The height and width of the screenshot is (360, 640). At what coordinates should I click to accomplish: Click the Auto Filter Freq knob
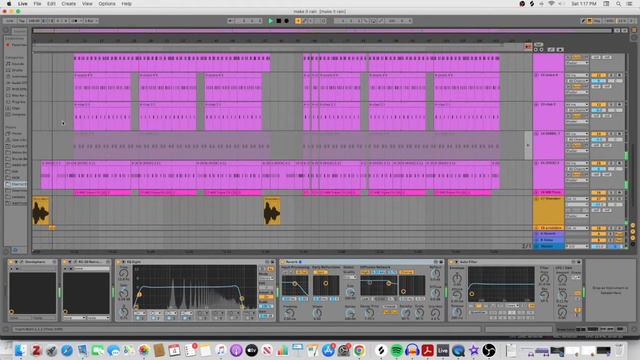click(x=544, y=279)
